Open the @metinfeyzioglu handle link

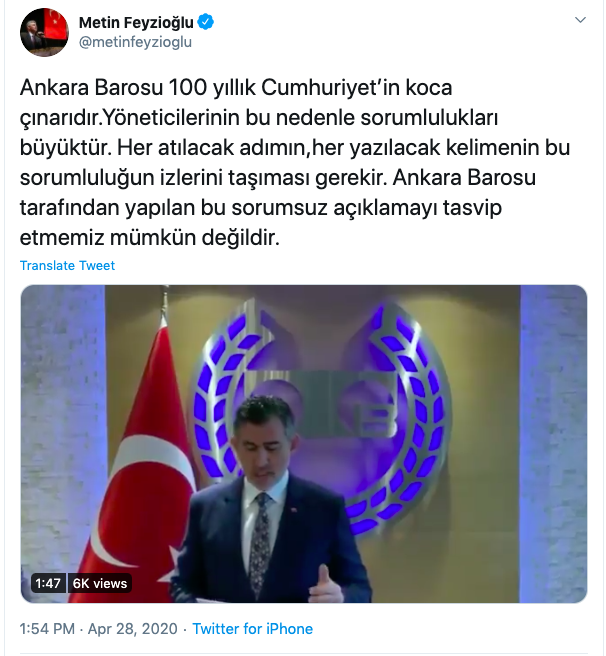pos(135,42)
